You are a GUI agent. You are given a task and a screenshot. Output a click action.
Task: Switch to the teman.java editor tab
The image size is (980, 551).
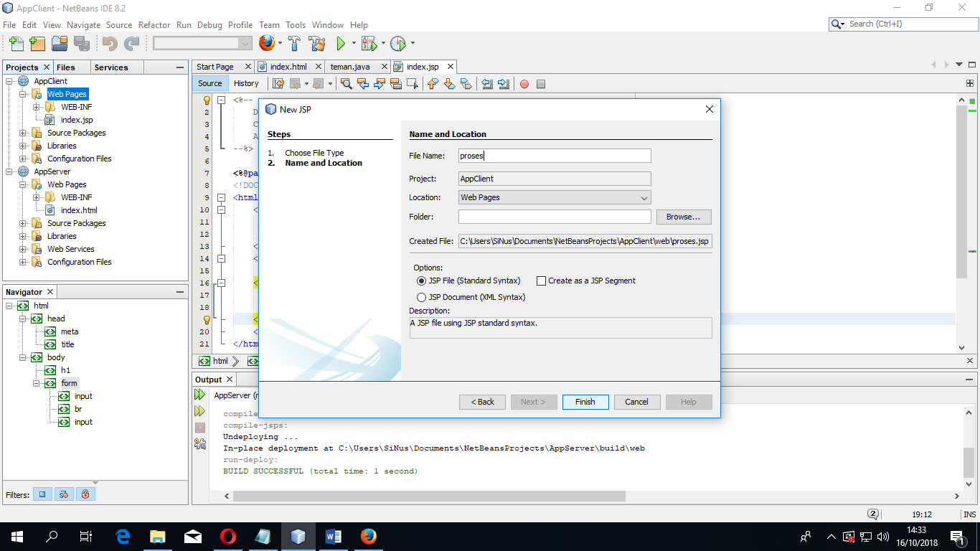pyautogui.click(x=350, y=67)
